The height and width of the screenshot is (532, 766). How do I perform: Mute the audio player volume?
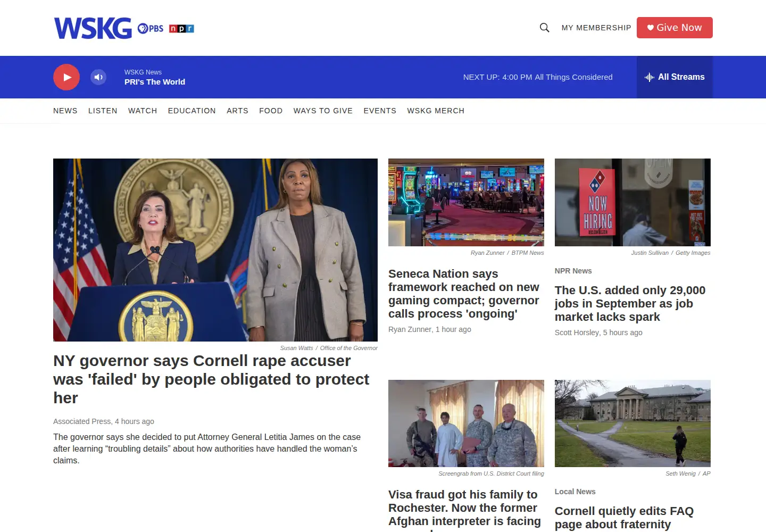pos(98,77)
